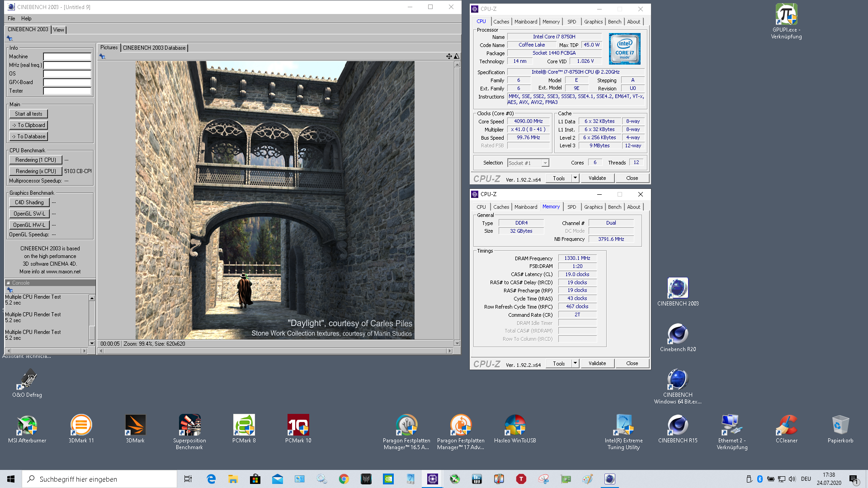Open notification center on taskbar
This screenshot has height=488, width=868.
tap(854, 479)
